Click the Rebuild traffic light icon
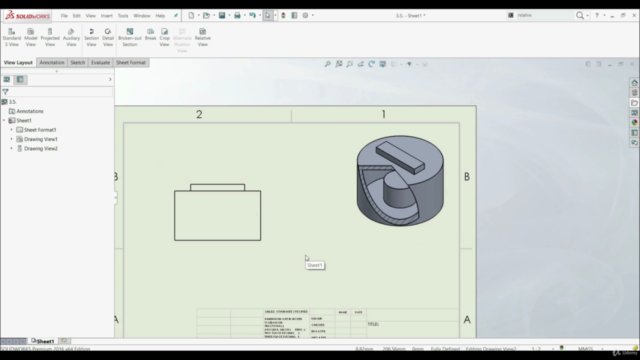The width and height of the screenshot is (640, 360). click(283, 16)
